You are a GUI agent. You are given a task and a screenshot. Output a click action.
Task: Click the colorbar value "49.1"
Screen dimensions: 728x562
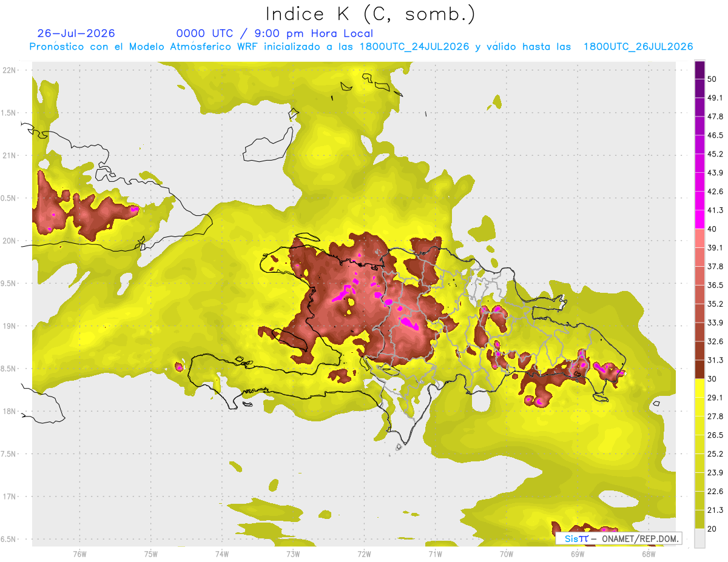(715, 98)
